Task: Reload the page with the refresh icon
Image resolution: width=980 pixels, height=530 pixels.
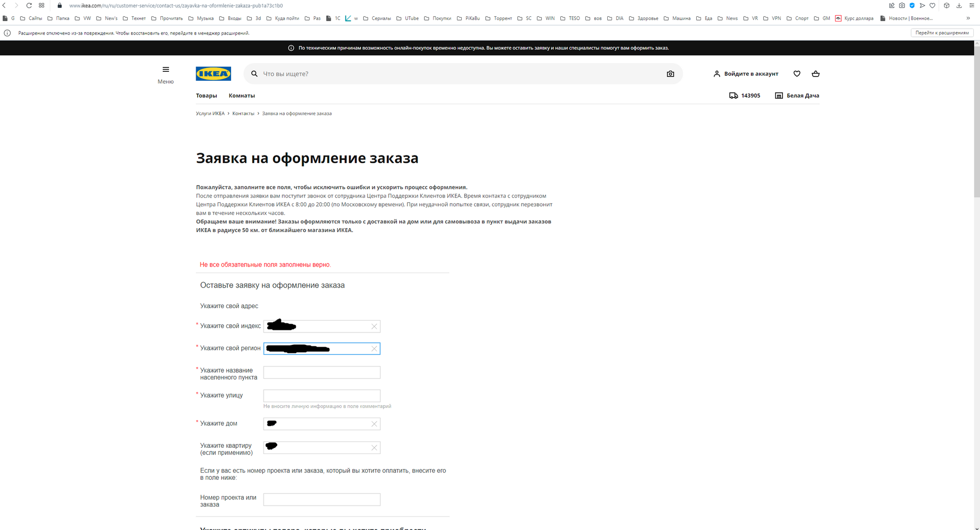Action: pos(29,6)
